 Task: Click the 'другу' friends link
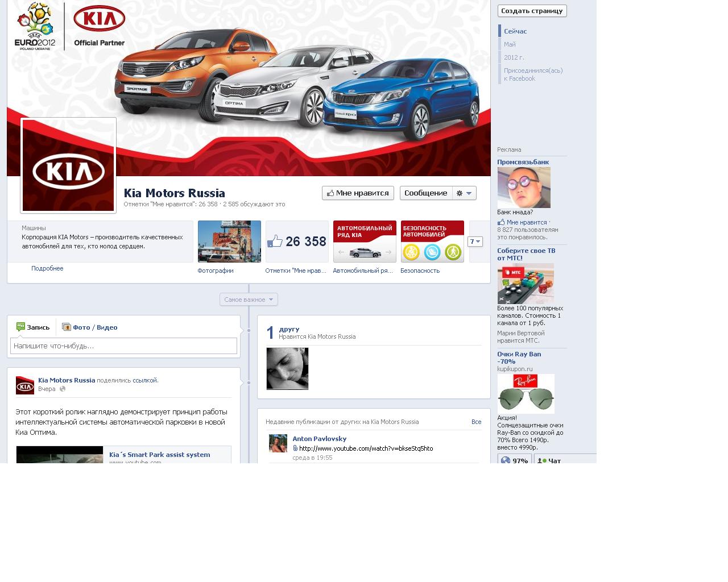pos(289,329)
